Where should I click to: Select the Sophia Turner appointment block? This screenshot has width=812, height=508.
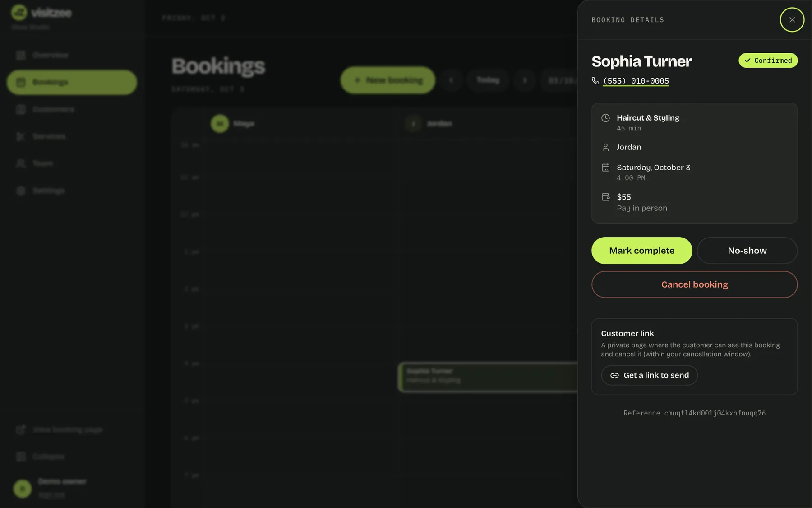click(488, 377)
